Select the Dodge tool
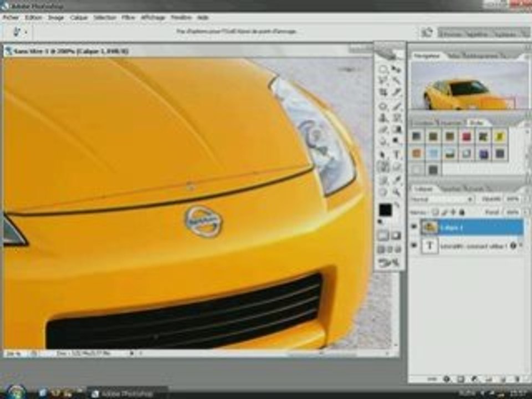This screenshot has width=532, height=399. 396,141
